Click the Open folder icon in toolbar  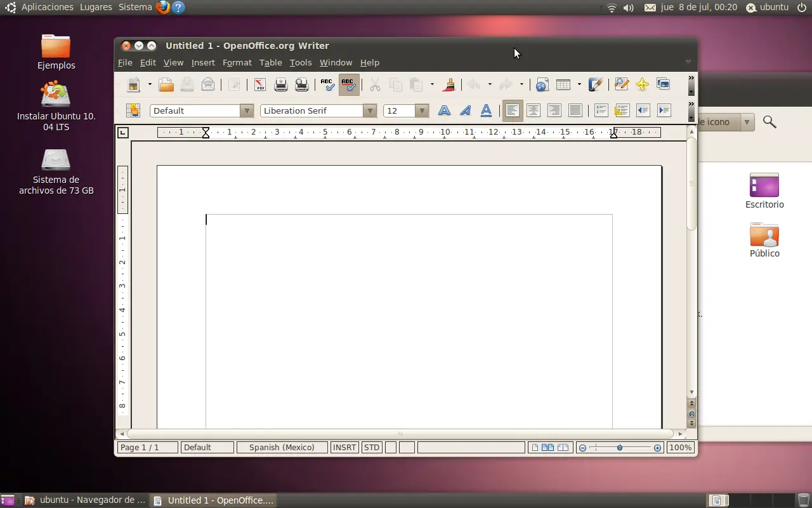[x=166, y=84]
